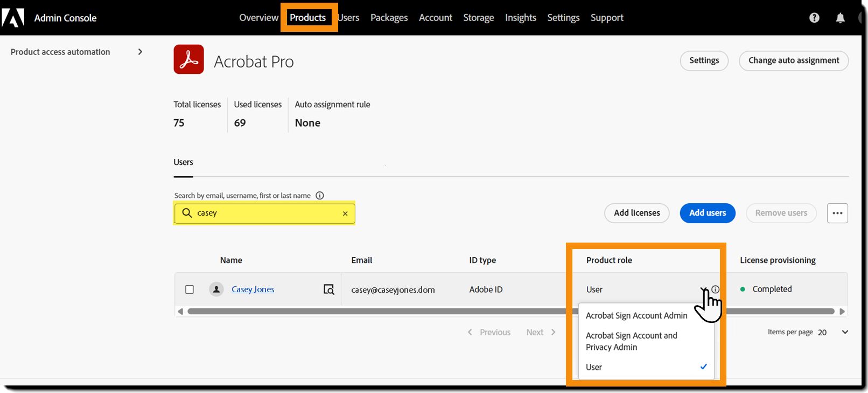Click the Adobe logo in the header

[13, 18]
